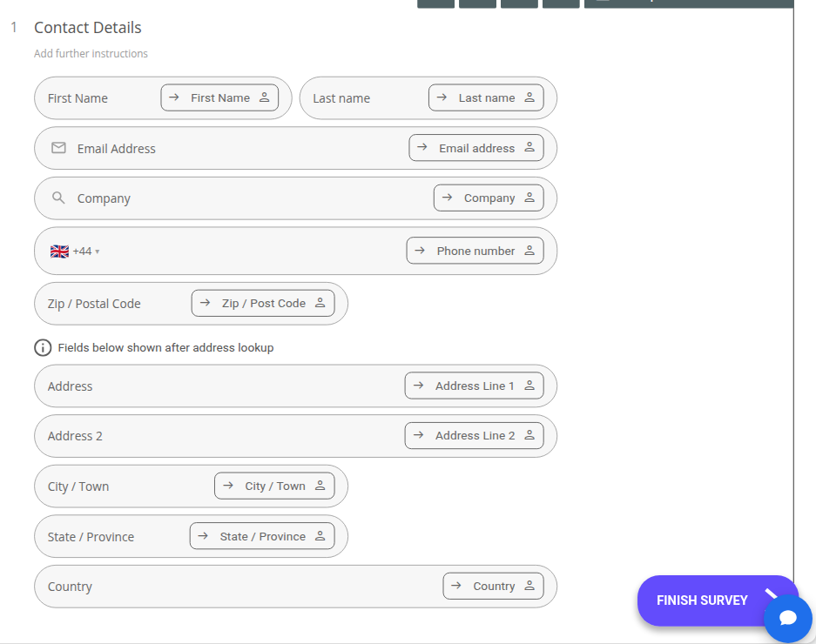Click the arrow icon in State / Province button

pos(203,535)
